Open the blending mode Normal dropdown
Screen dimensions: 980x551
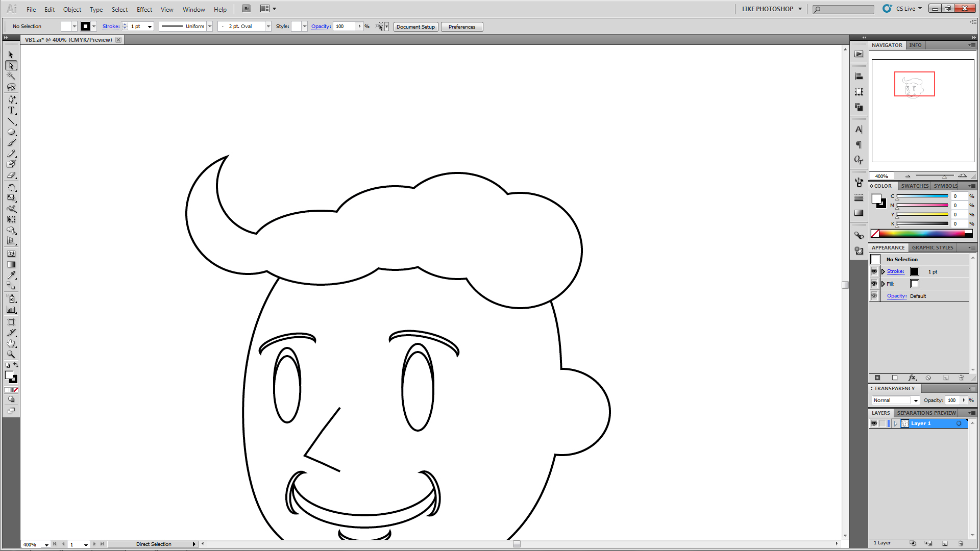(916, 400)
